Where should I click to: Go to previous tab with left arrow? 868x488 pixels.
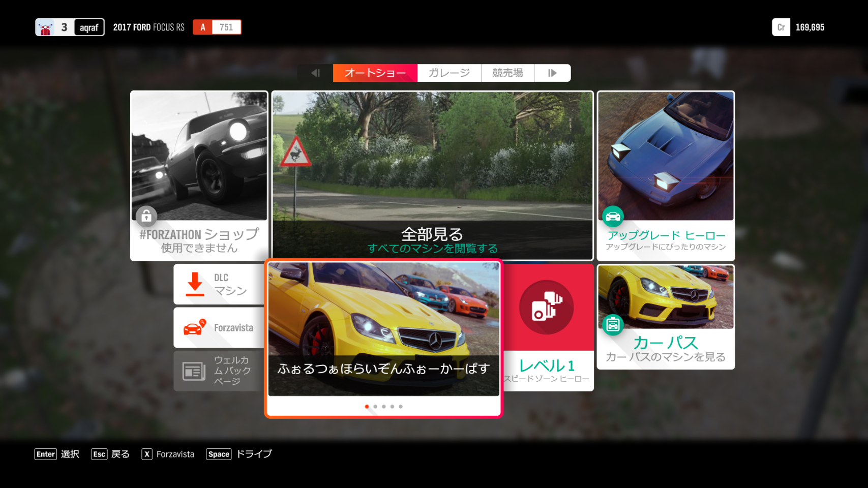pos(315,73)
